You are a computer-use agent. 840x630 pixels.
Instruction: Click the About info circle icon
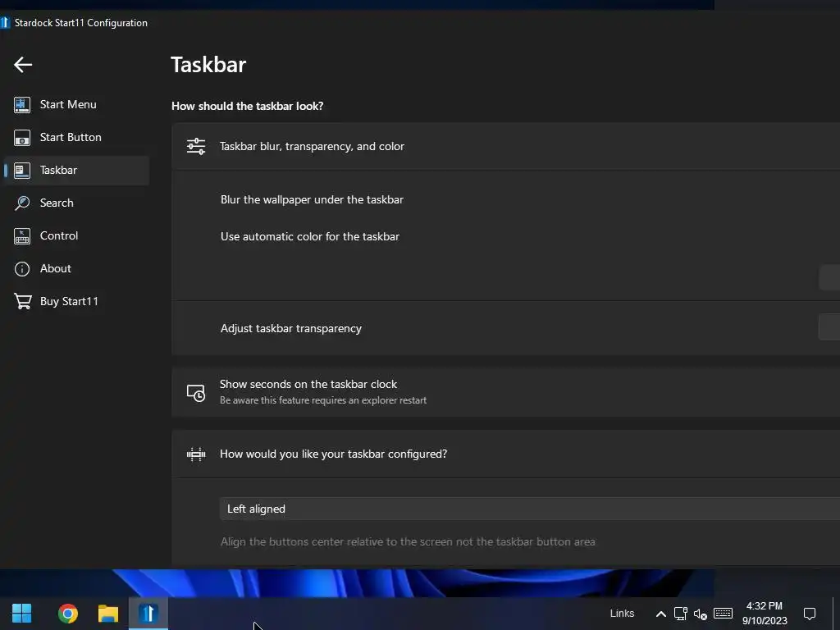point(22,268)
